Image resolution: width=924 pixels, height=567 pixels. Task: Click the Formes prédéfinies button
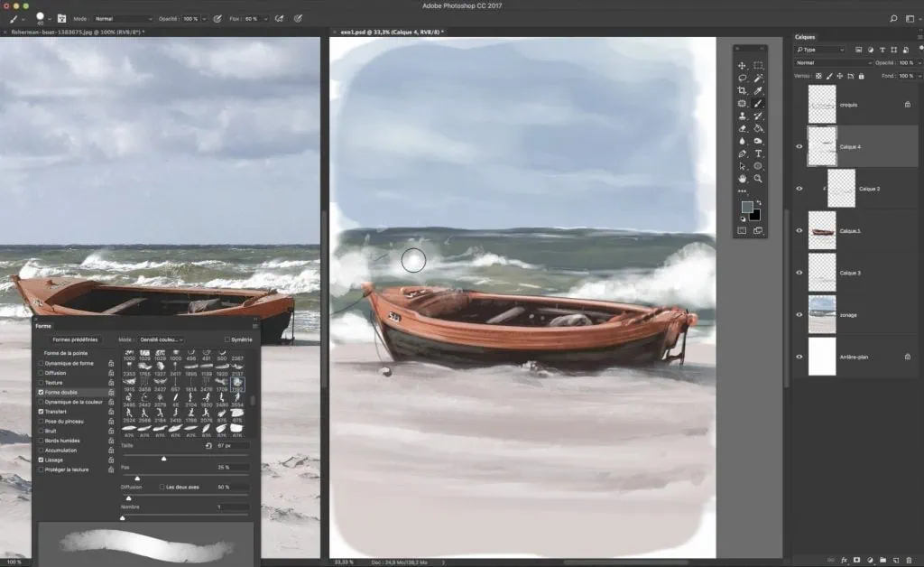click(x=75, y=339)
